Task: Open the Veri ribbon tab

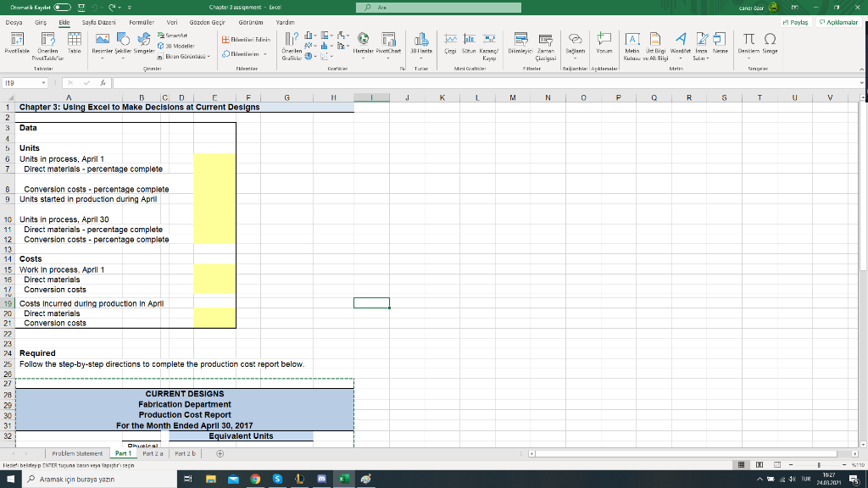Action: point(172,23)
